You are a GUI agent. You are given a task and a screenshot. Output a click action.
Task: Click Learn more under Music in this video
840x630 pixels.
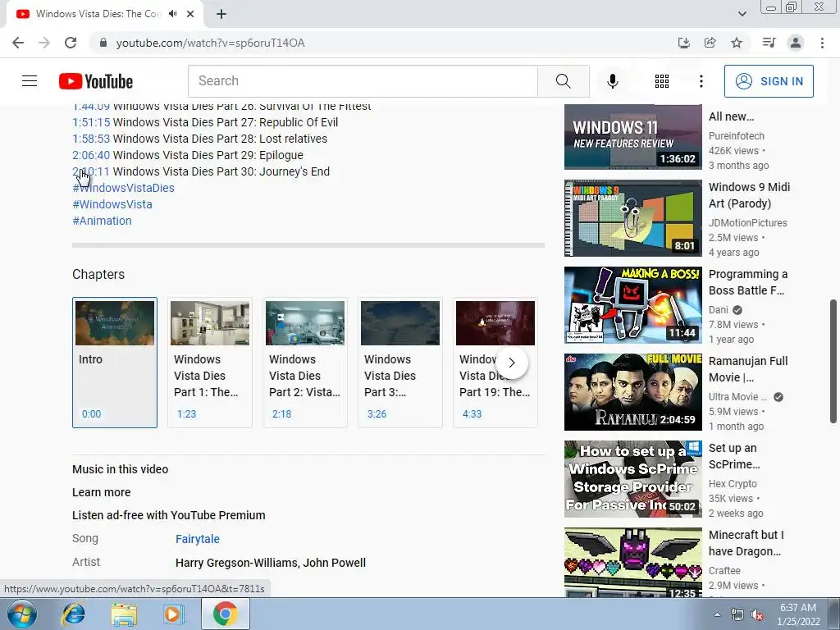pos(101,492)
